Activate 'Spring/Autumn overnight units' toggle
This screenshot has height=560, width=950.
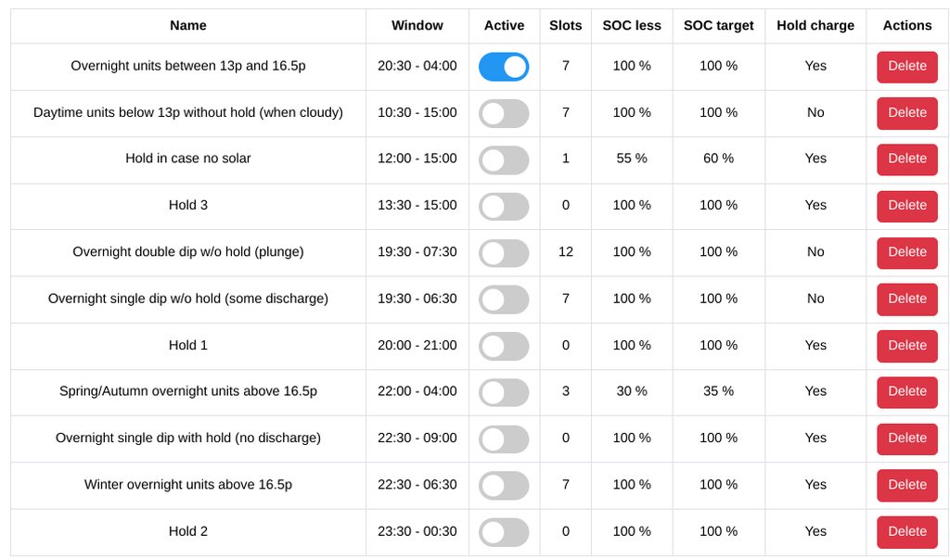504,392
